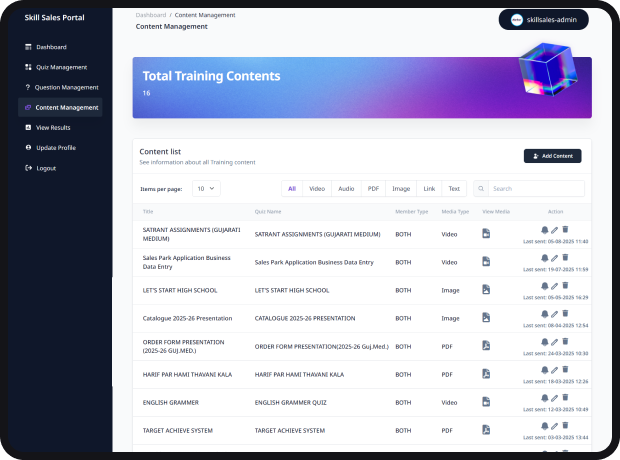Send notification for SATRANT ASSIGNMENTS row
Image resolution: width=620 pixels, height=460 pixels.
coord(544,230)
